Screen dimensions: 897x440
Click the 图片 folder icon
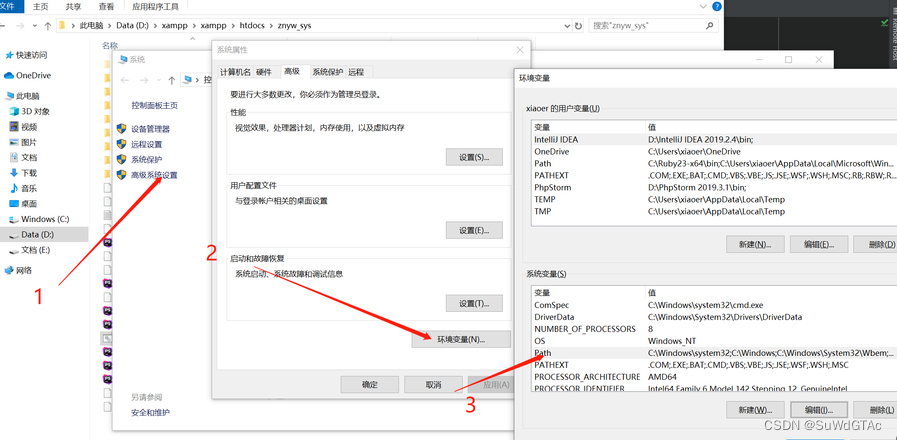coord(15,142)
